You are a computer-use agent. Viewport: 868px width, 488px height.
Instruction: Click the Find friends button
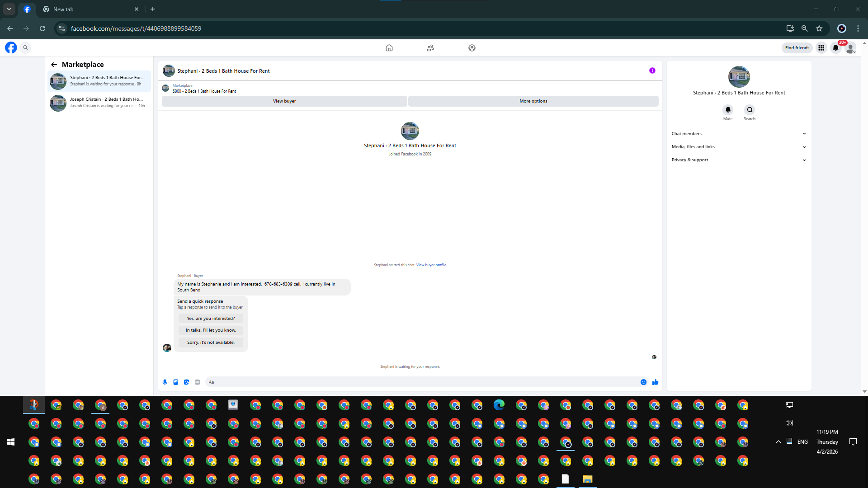pyautogui.click(x=797, y=48)
